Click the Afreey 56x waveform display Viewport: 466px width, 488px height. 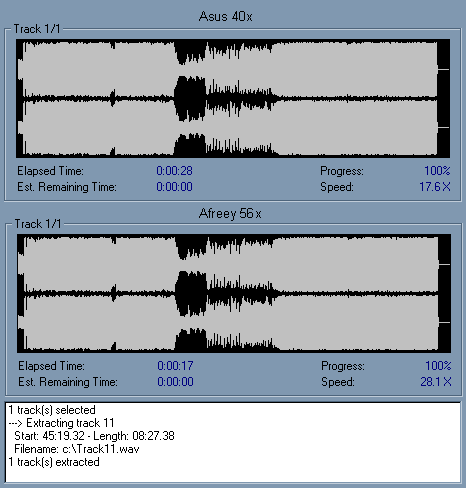pyautogui.click(x=234, y=294)
